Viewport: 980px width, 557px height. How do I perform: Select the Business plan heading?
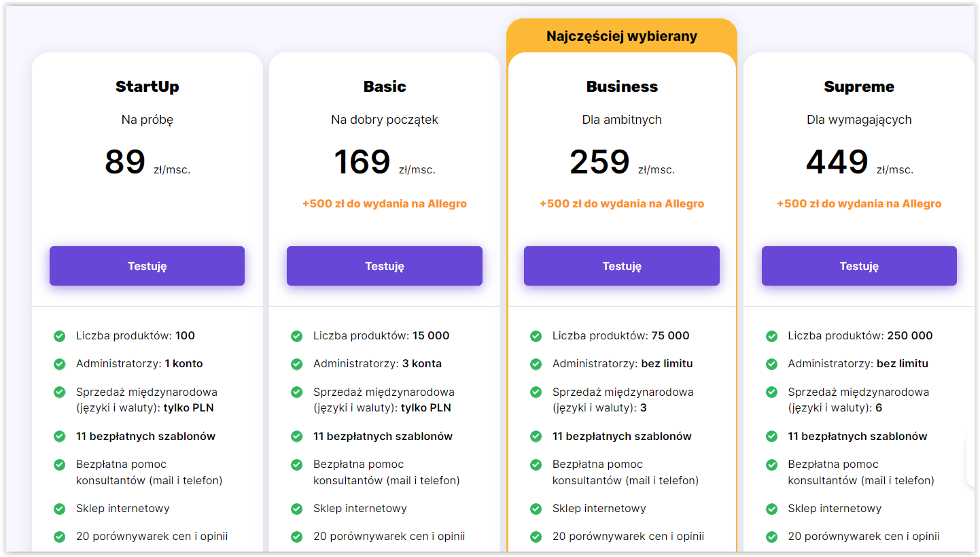point(622,86)
